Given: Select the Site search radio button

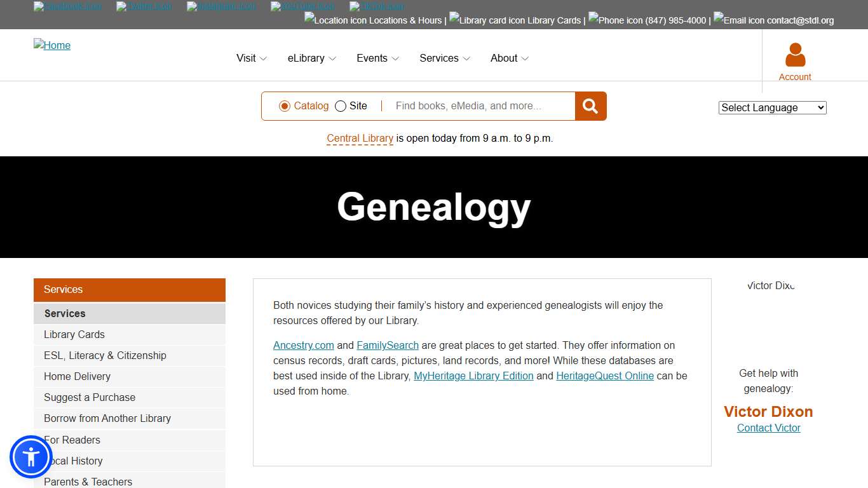Looking at the screenshot, I should 341,106.
